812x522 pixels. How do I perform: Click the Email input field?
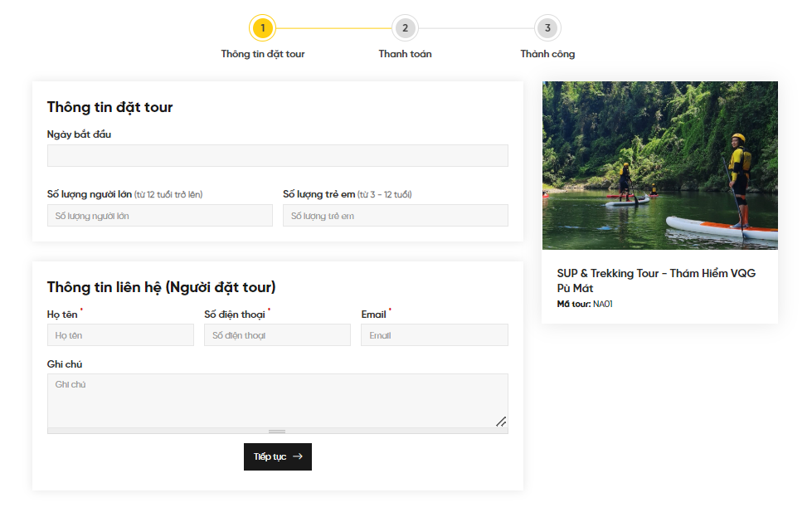click(x=435, y=335)
